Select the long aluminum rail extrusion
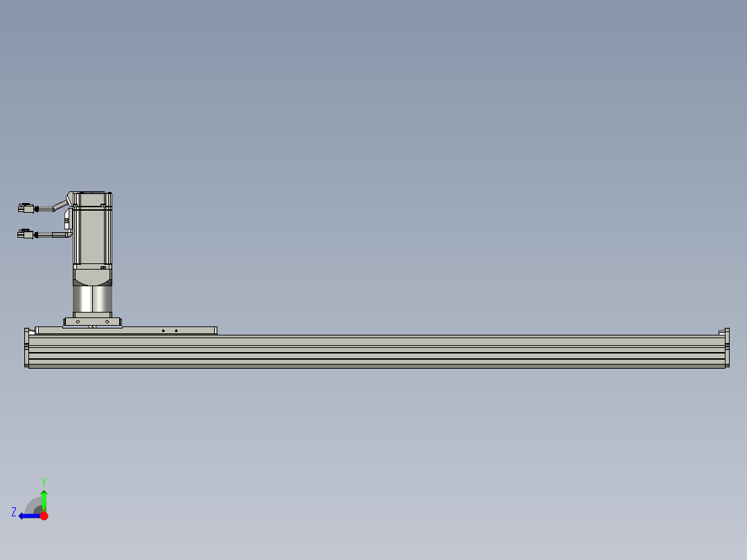 point(376,351)
